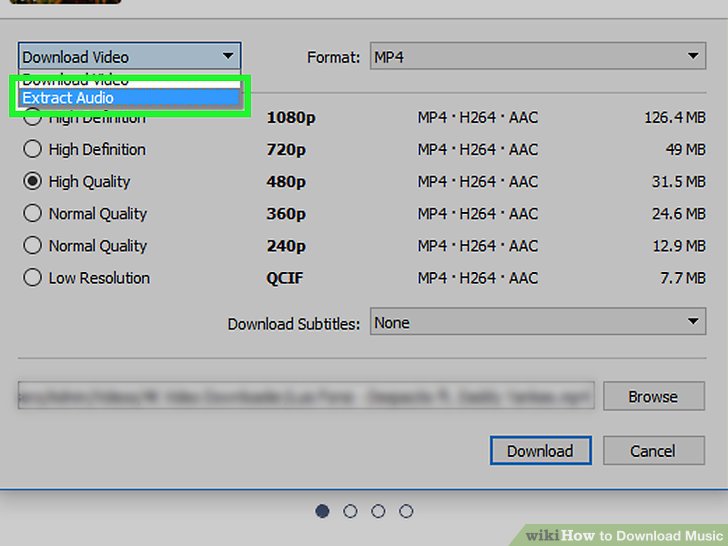Select the 720p High Definition radio button
728x546 pixels.
coord(32,149)
